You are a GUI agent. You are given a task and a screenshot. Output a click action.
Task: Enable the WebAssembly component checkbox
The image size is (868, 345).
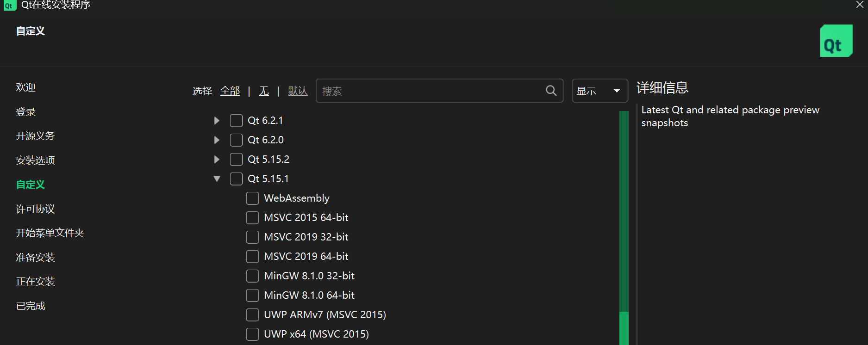point(252,198)
